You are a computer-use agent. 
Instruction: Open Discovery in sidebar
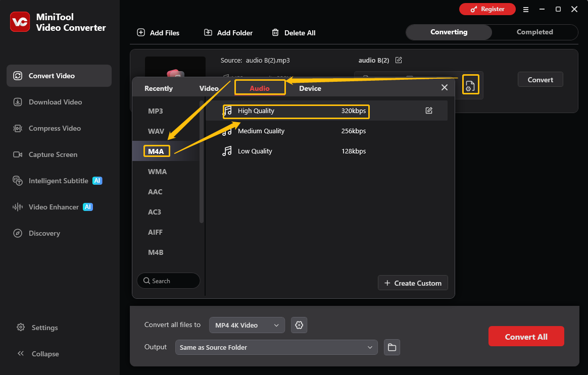click(x=59, y=233)
